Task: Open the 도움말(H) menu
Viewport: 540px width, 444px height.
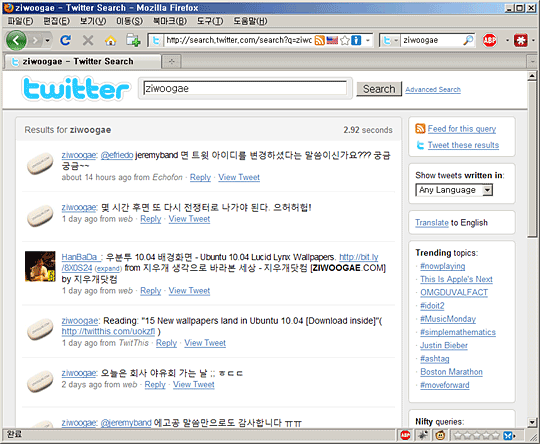Action: [x=250, y=21]
